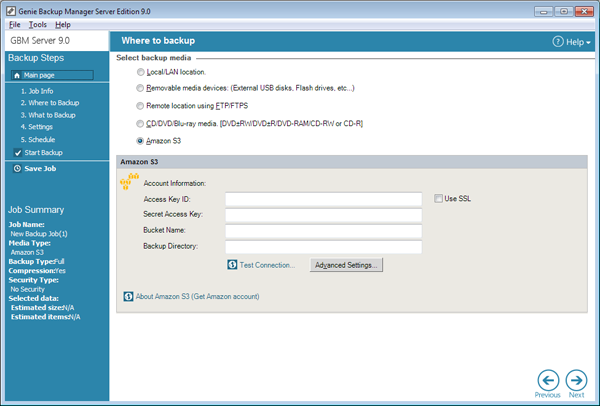Viewport: 600px width, 406px height.
Task: Click the New Backup Job(1) job name
Action: tap(39, 234)
